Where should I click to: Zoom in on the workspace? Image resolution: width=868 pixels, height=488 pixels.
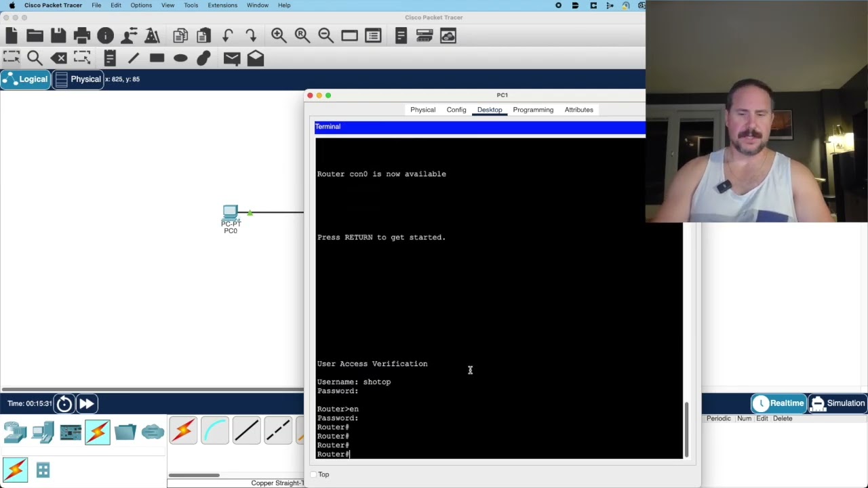[278, 35]
